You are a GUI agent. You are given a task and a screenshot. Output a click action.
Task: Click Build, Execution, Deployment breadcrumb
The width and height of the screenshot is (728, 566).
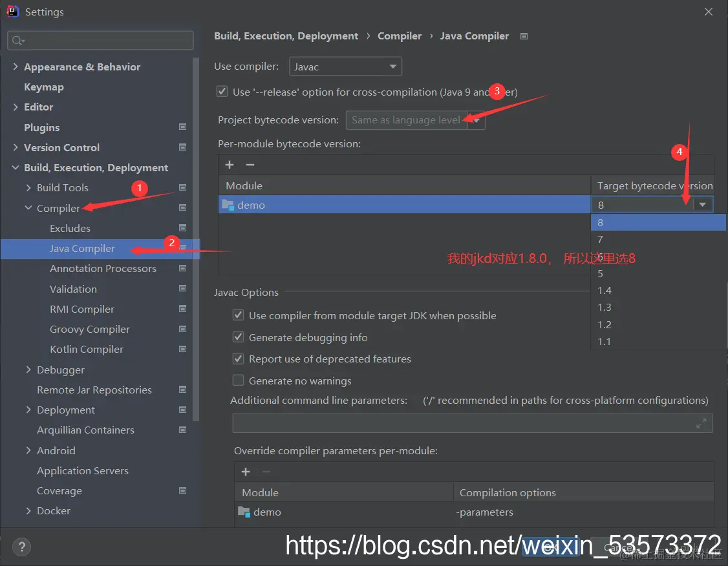click(286, 36)
